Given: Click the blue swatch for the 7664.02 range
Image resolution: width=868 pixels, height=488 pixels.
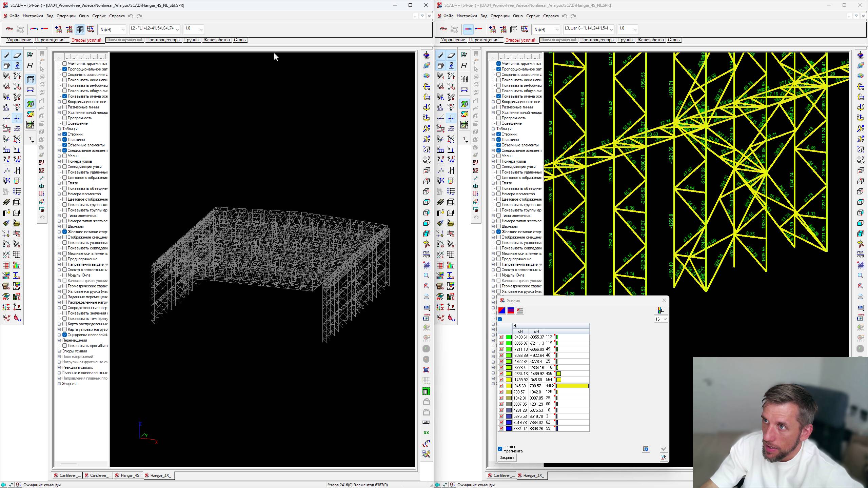Looking at the screenshot, I should [509, 429].
